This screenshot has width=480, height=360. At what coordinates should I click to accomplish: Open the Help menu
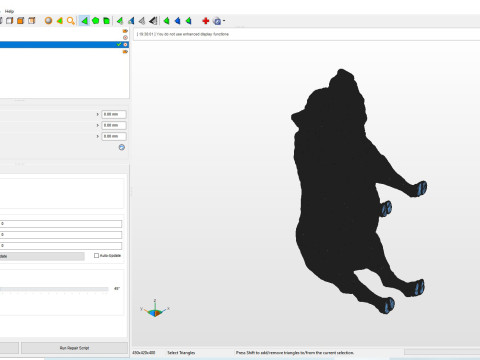[9, 11]
